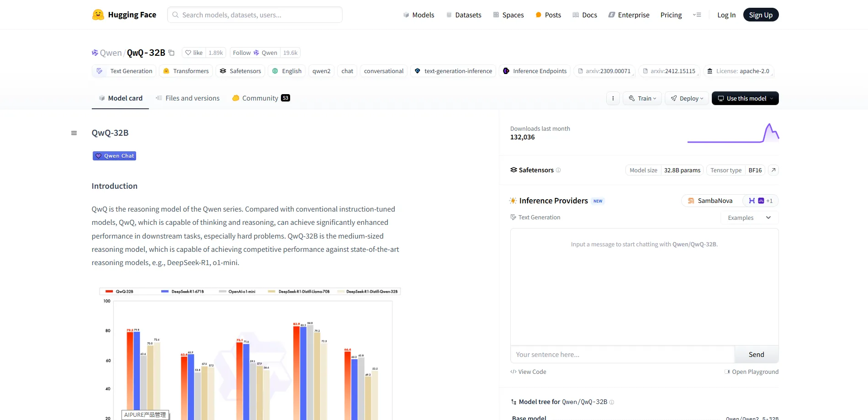Click the table of contents hamburger icon
Screen dimensions: 868x420
[74, 133]
